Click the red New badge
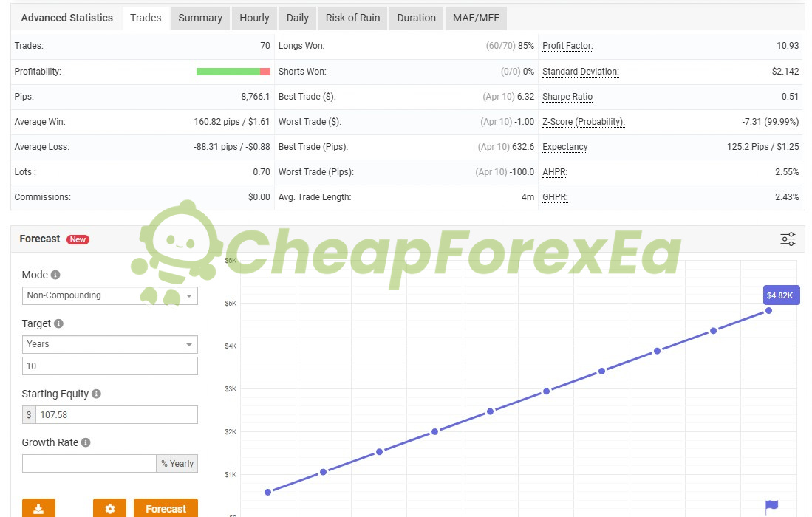Viewport: 812px width, 517px height. 78,239
